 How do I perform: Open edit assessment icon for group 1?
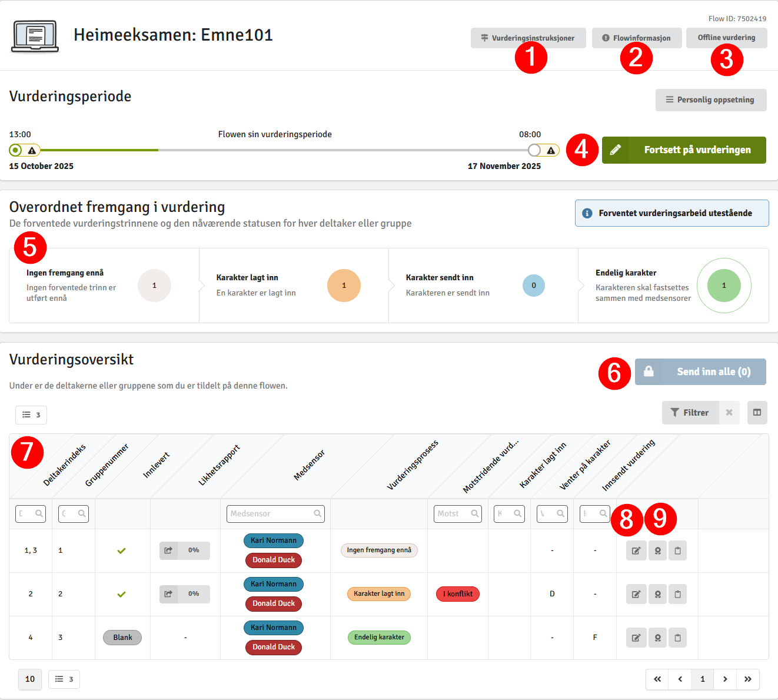coord(636,550)
